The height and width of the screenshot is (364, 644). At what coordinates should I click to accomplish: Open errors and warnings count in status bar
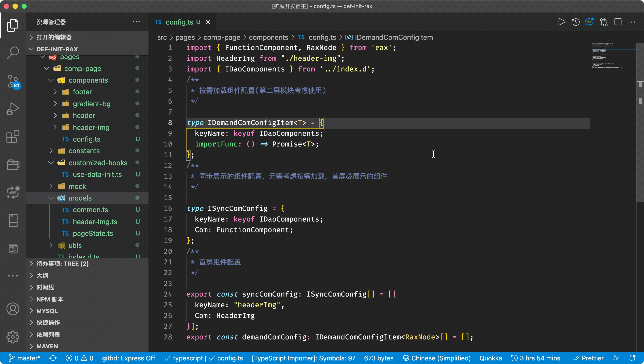tap(80, 358)
